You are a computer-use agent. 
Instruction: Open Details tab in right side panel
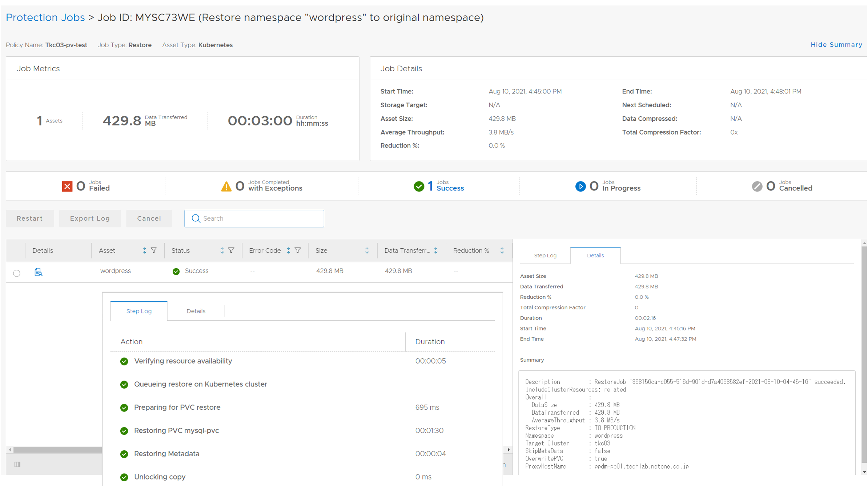click(x=595, y=256)
